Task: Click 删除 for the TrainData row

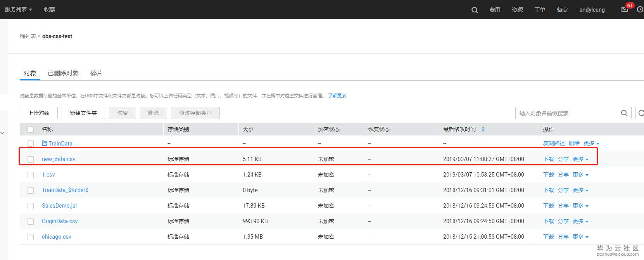Action: (x=574, y=143)
